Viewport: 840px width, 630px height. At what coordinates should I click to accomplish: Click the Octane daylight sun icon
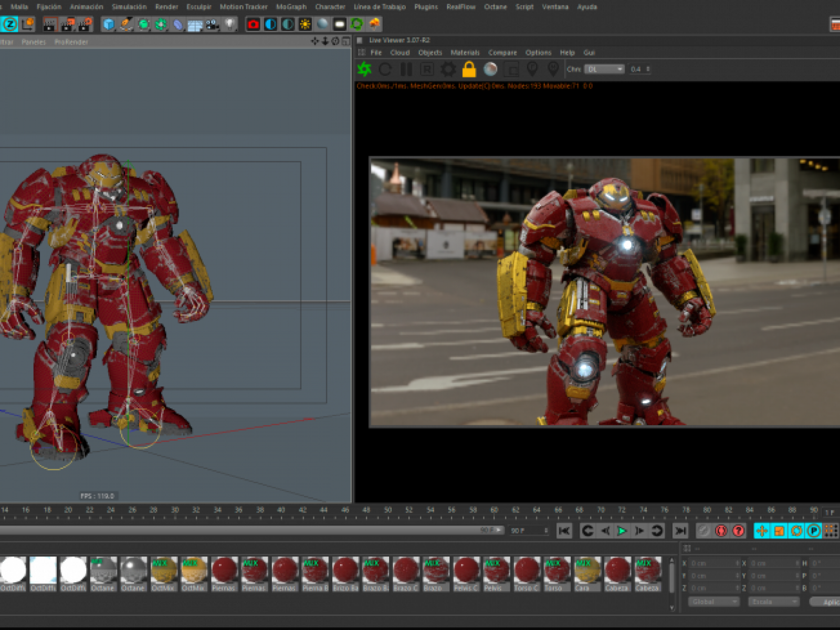(x=305, y=24)
